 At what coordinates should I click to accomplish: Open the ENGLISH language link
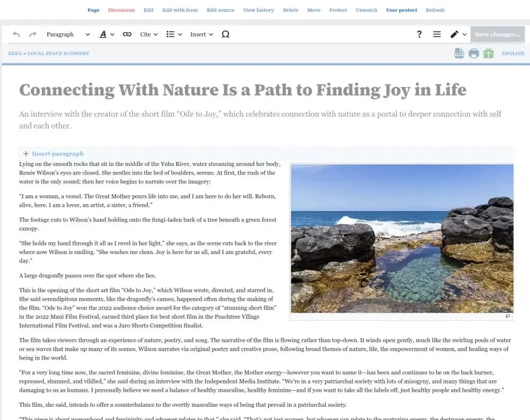click(x=513, y=53)
